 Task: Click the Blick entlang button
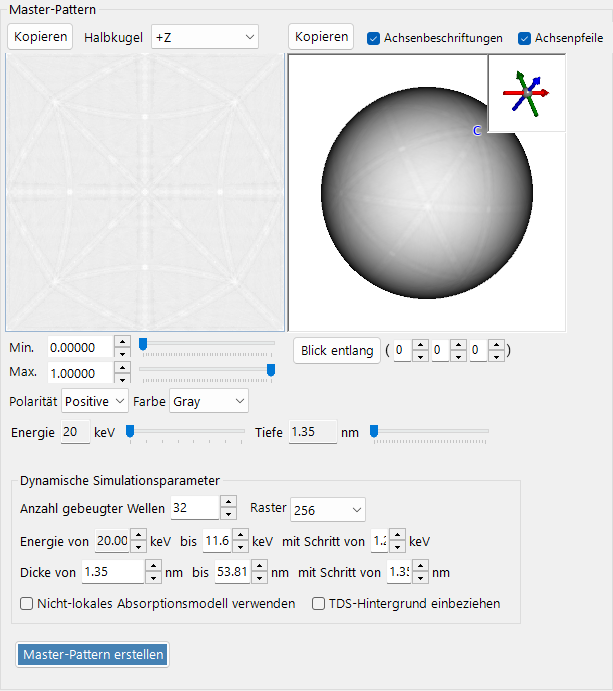click(x=337, y=350)
